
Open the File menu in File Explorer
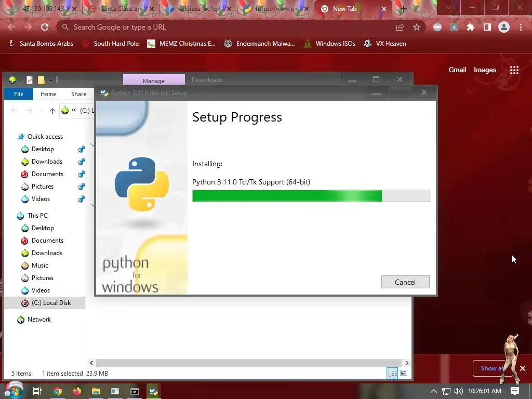tap(19, 94)
